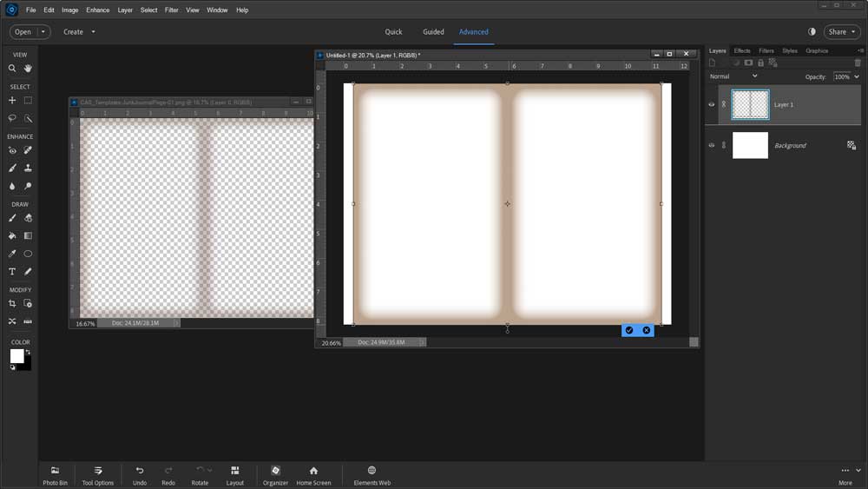Image resolution: width=868 pixels, height=489 pixels.
Task: Open the Filter menu
Action: pos(172,10)
